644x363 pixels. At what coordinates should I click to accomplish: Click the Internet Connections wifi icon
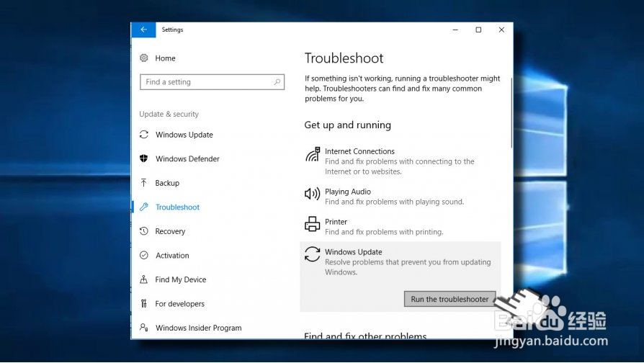pyautogui.click(x=313, y=154)
